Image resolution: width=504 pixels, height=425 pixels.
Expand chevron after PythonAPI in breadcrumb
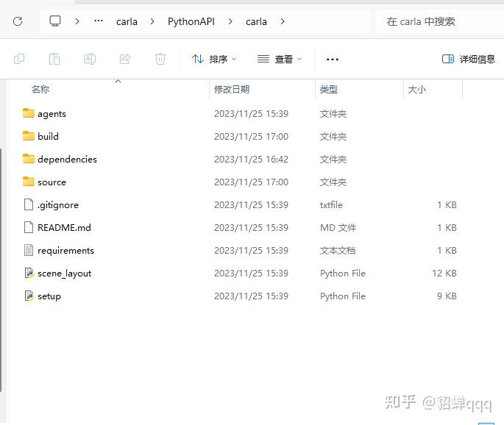tap(230, 21)
